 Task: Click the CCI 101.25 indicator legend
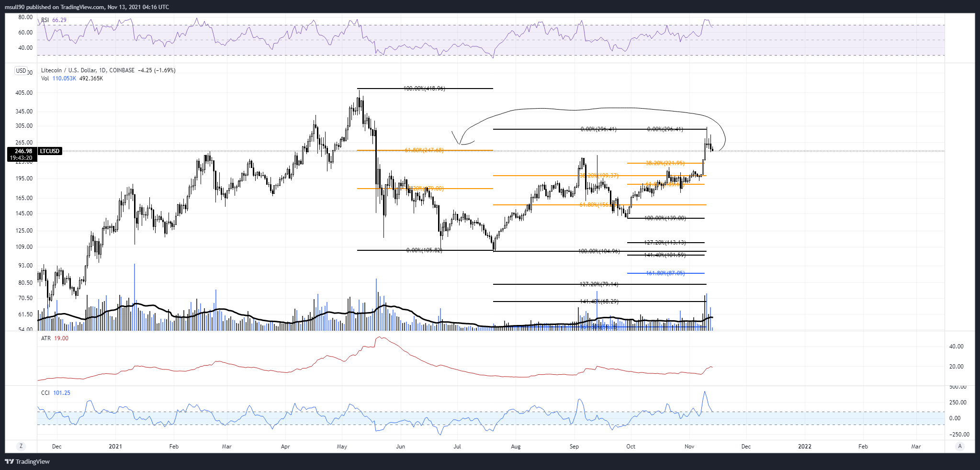(56, 393)
